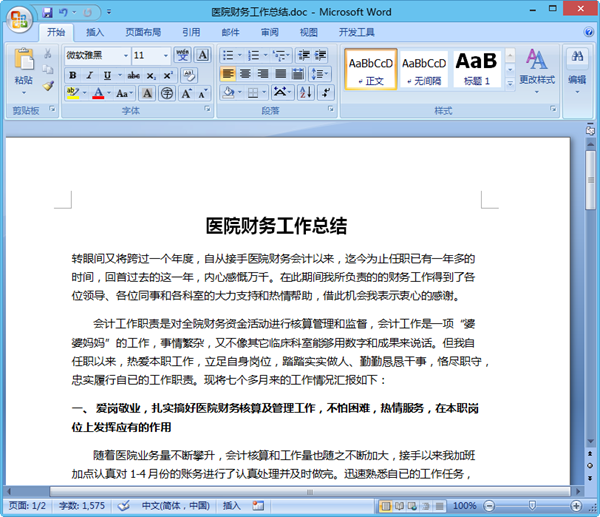Apply the 正文 style
600x517 pixels.
[370, 69]
